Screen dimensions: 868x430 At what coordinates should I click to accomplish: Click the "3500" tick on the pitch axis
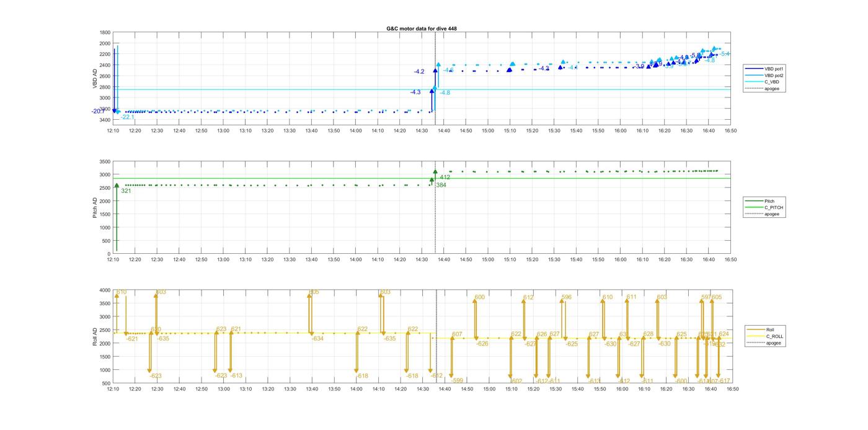point(105,161)
